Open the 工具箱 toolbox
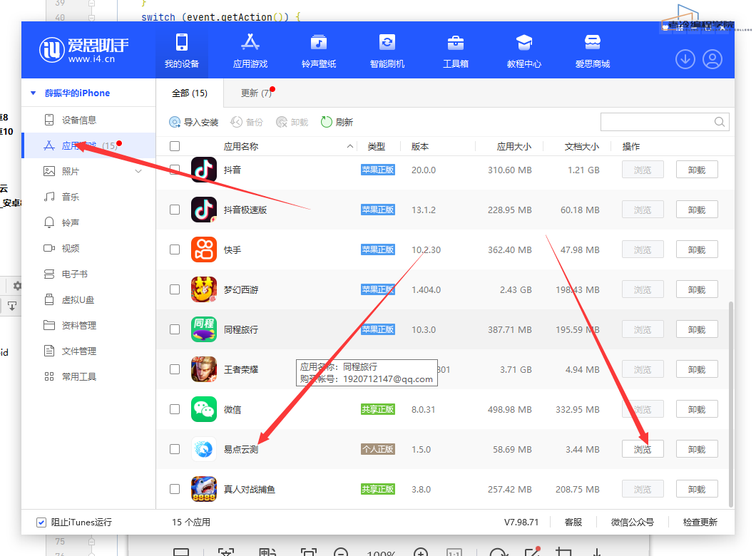This screenshot has height=556, width=756. pos(456,51)
